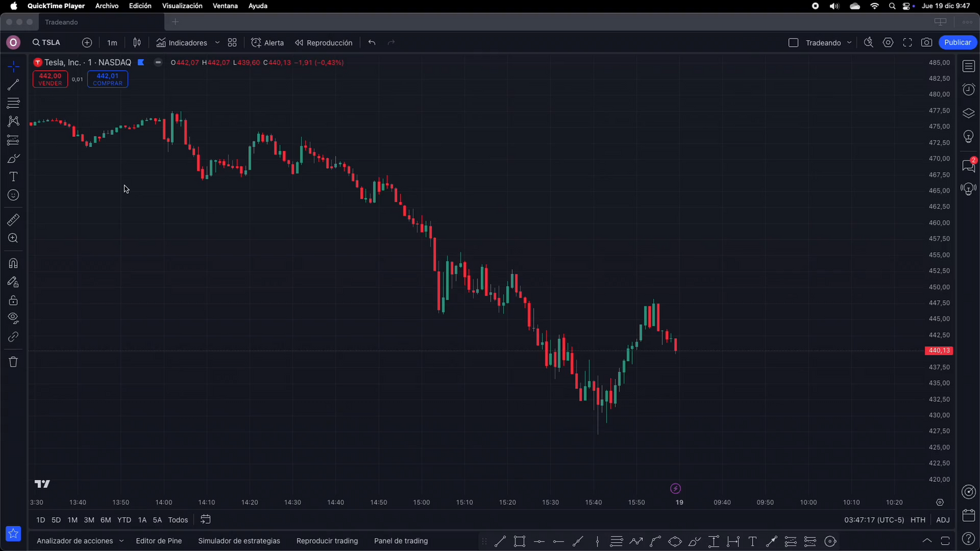
Task: Toggle lock all drawings tool
Action: point(13,300)
